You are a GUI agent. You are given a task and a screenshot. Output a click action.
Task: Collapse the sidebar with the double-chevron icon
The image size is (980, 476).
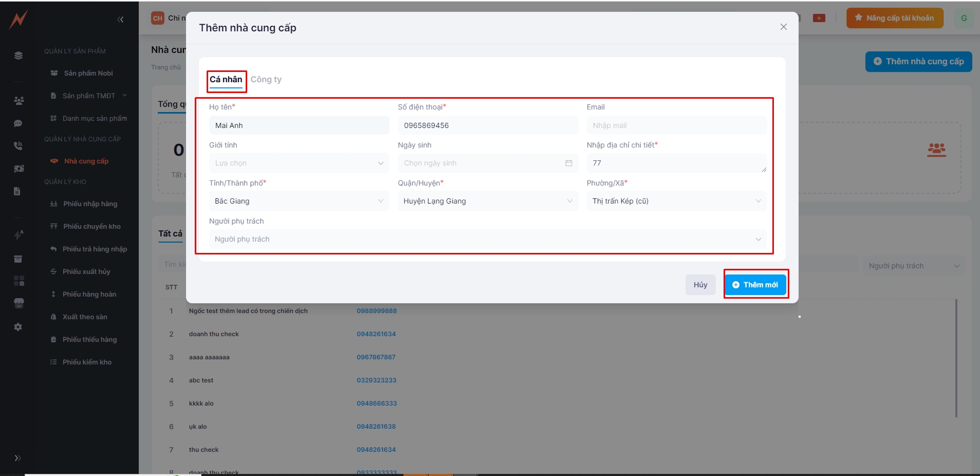[120, 20]
